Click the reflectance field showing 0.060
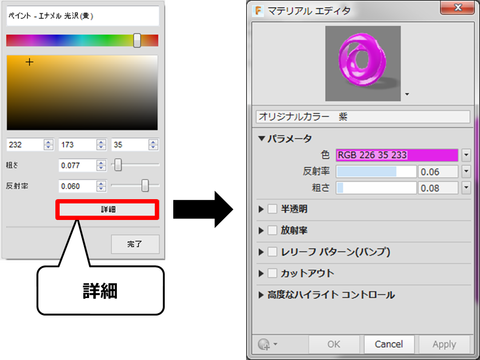Screen dimensions: 480x360 [77, 186]
